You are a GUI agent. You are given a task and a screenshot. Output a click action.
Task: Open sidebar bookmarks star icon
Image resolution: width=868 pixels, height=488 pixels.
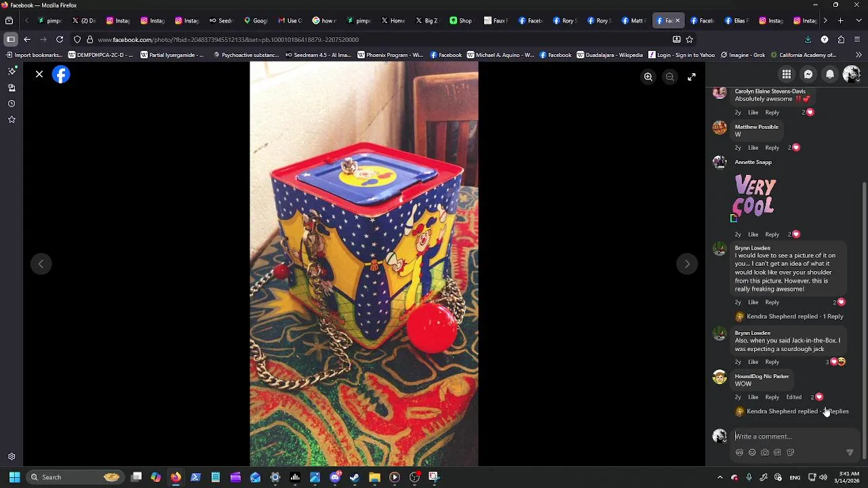click(x=12, y=120)
